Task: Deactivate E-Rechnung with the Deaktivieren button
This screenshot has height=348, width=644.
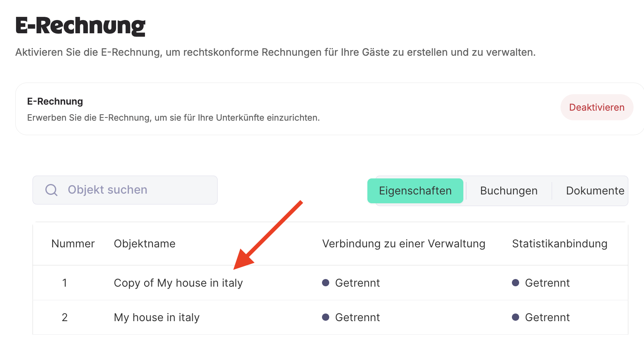Action: click(x=597, y=107)
